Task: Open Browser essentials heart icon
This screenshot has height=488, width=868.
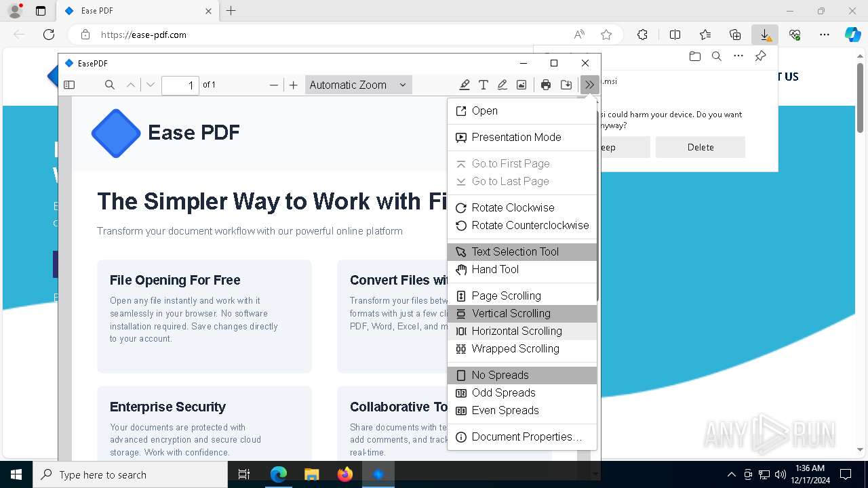Action: point(795,35)
